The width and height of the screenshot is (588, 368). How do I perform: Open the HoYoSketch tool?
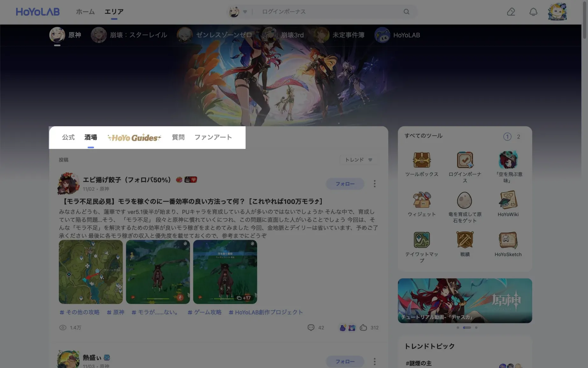508,240
